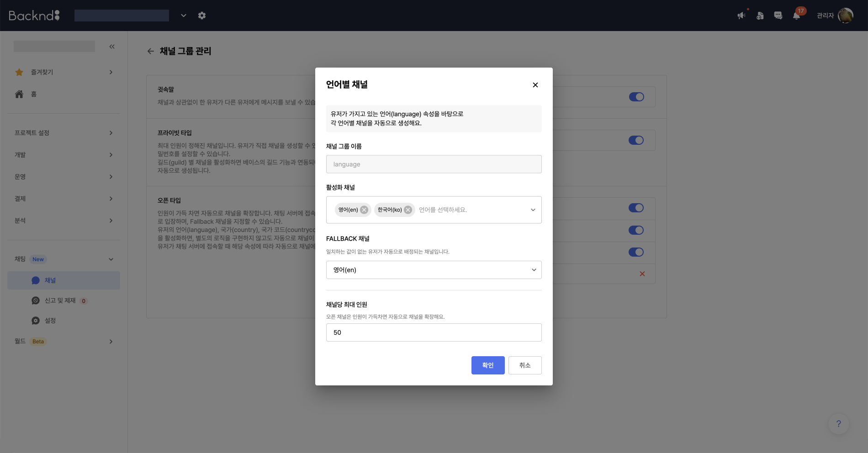Click the 채널 그룹 이름 language field
The image size is (868, 453).
pyautogui.click(x=434, y=164)
